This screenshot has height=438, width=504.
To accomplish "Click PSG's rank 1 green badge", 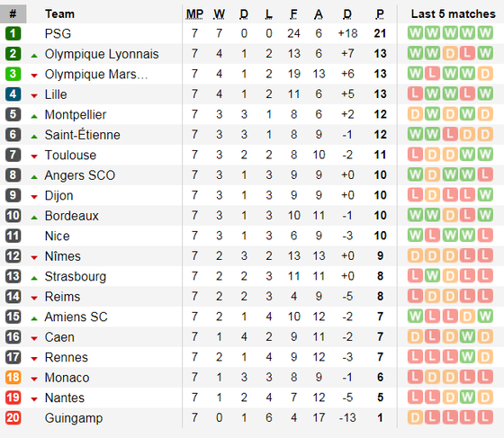I will point(13,33).
